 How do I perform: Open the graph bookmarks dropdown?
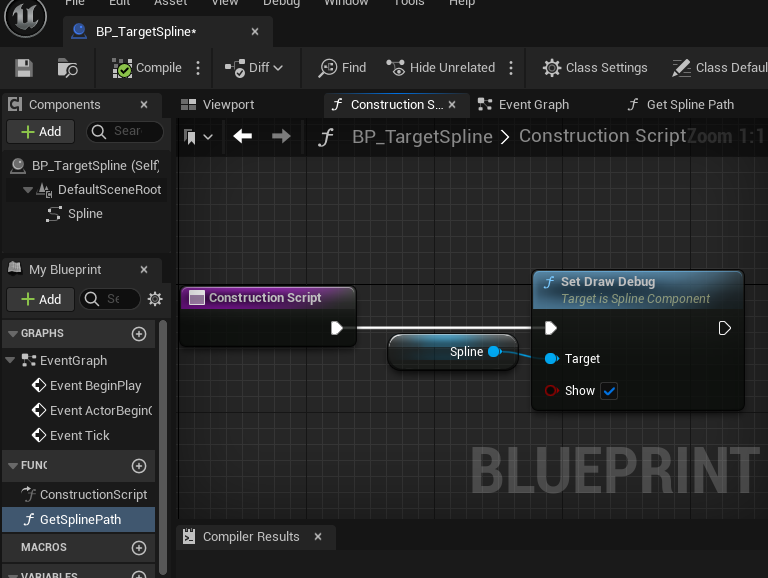(198, 137)
